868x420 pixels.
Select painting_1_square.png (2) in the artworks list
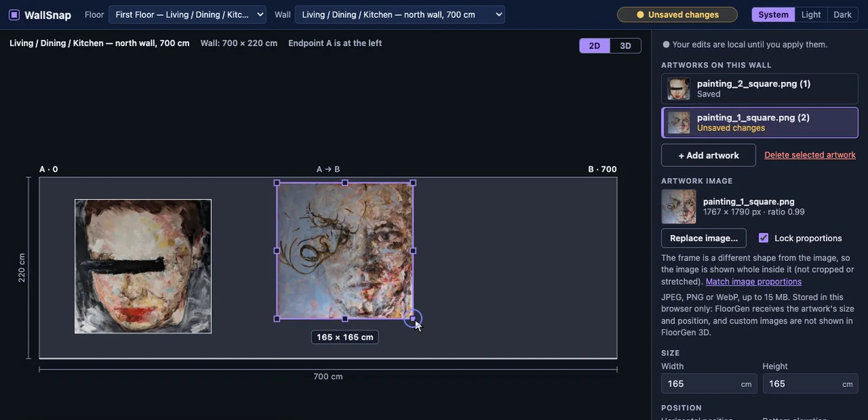759,122
